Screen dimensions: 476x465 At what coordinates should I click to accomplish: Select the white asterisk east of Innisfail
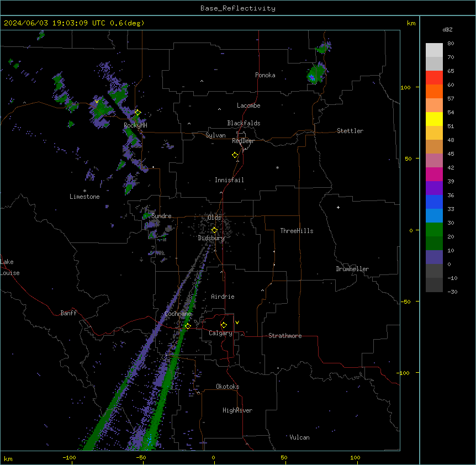coord(277,168)
